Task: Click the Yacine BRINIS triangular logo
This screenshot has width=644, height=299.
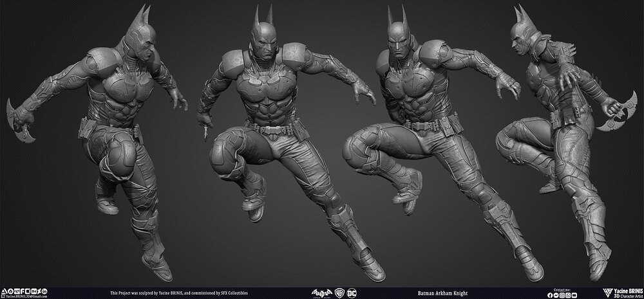Action: click(x=608, y=293)
